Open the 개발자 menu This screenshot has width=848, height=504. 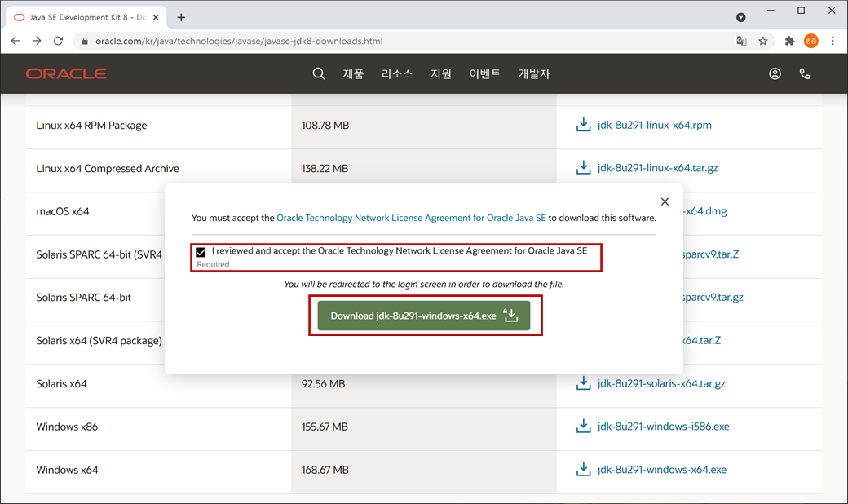tap(534, 73)
